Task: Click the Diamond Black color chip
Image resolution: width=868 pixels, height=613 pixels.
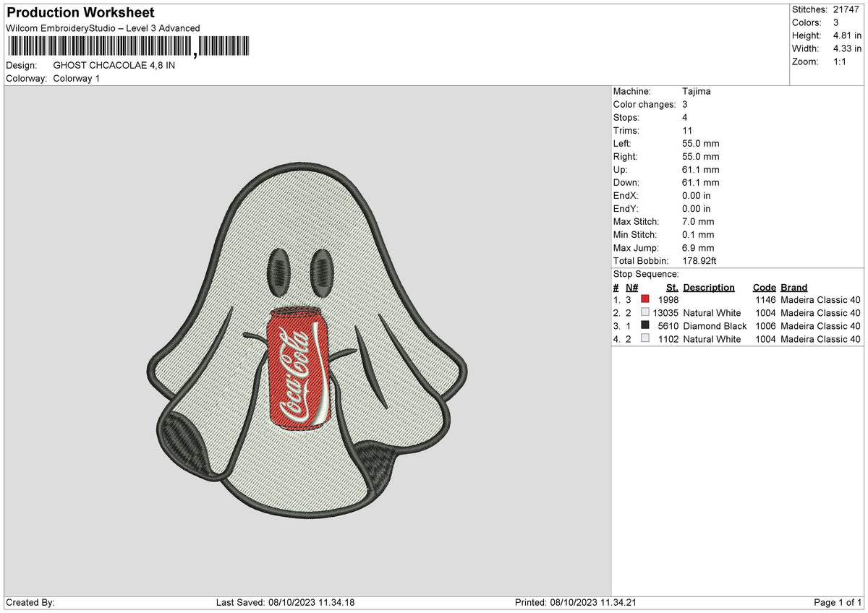Action: click(x=645, y=326)
